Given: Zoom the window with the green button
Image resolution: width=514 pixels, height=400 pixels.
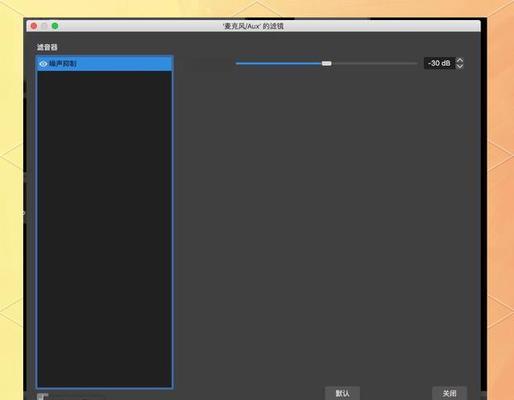Looking at the screenshot, I should (55, 26).
